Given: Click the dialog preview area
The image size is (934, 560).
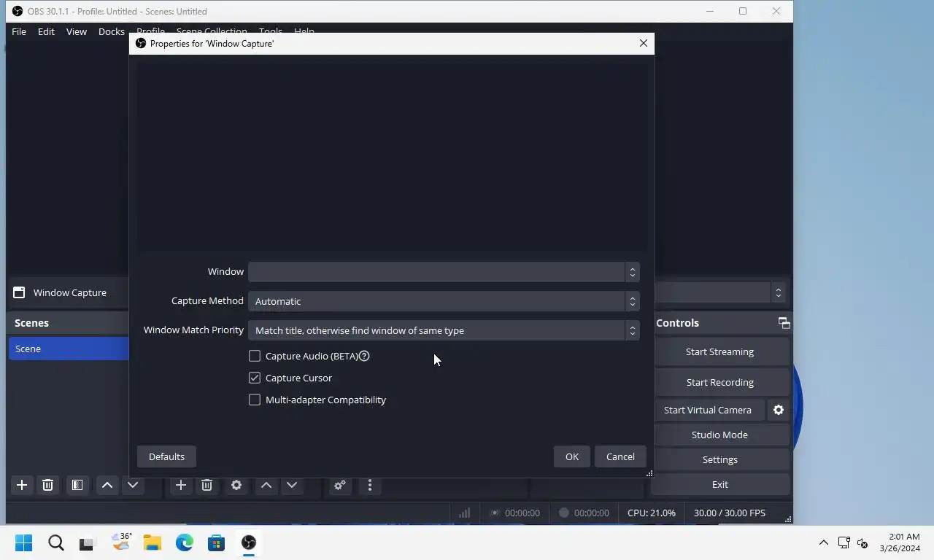Looking at the screenshot, I should pyautogui.click(x=393, y=157).
